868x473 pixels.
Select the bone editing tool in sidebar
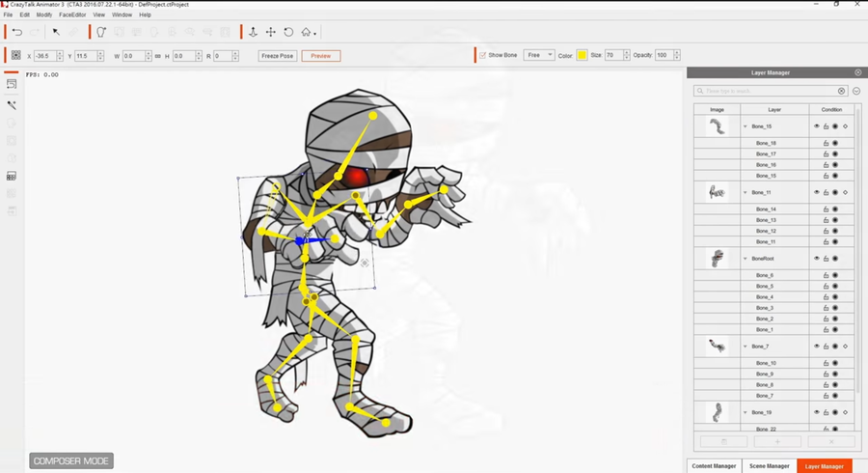click(x=12, y=104)
